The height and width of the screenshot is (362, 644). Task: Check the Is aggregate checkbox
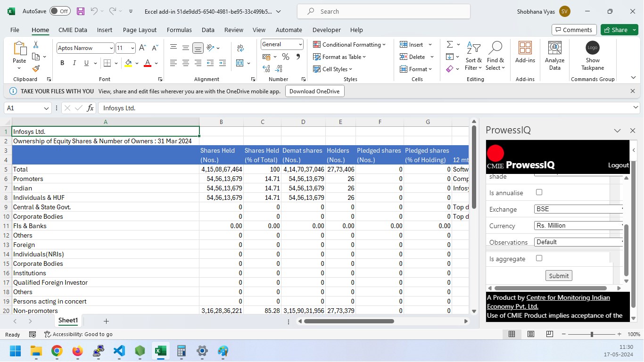[x=539, y=258]
